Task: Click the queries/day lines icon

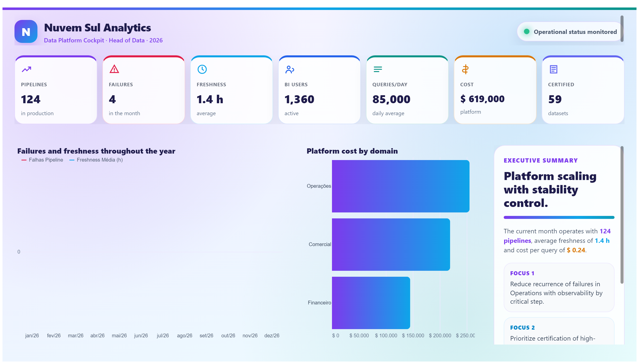Action: click(x=377, y=69)
